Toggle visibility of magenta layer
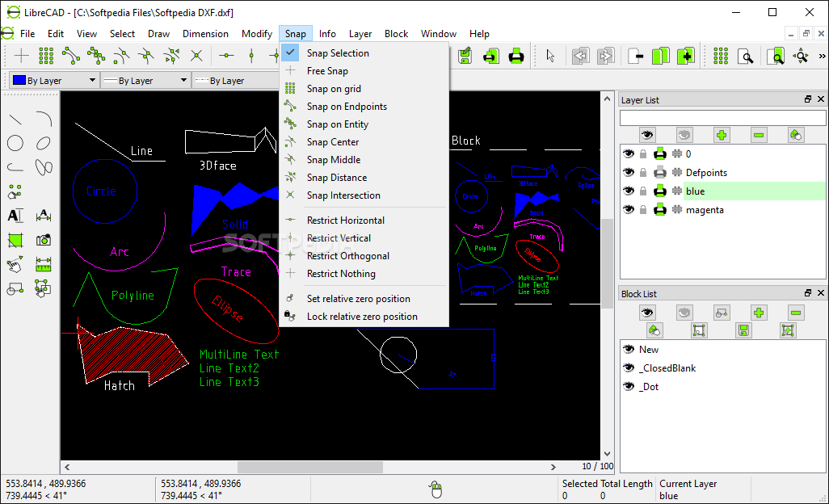Image resolution: width=829 pixels, height=504 pixels. (x=628, y=210)
